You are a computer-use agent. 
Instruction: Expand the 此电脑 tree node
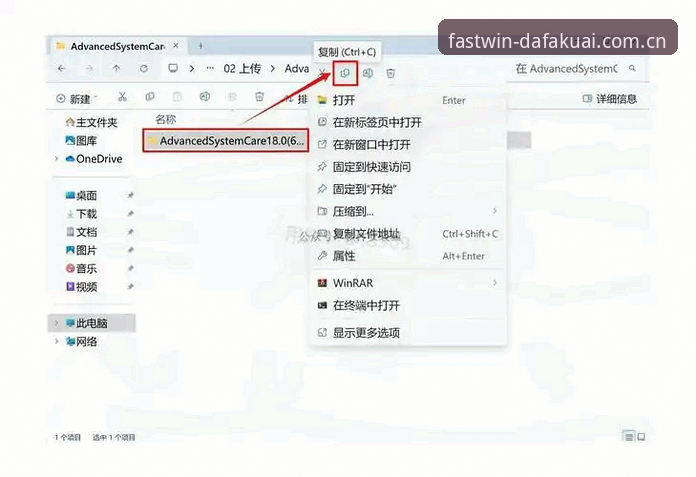tap(57, 323)
